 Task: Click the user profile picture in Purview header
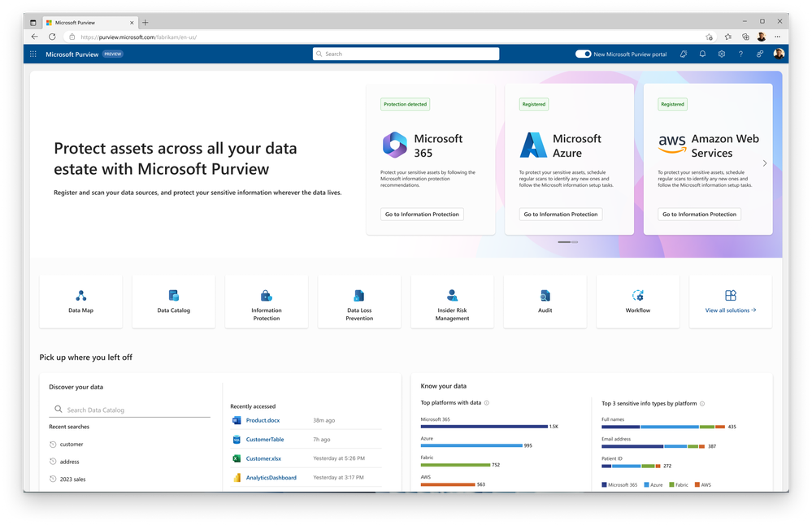click(x=779, y=54)
